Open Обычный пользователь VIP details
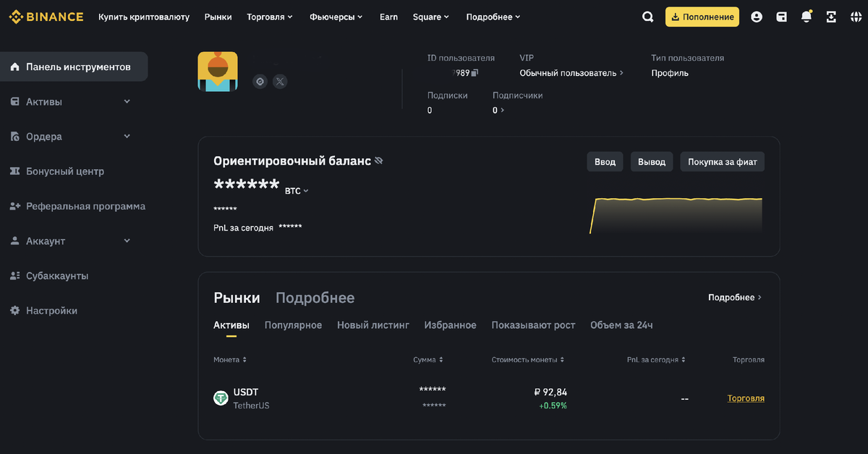 pyautogui.click(x=571, y=73)
